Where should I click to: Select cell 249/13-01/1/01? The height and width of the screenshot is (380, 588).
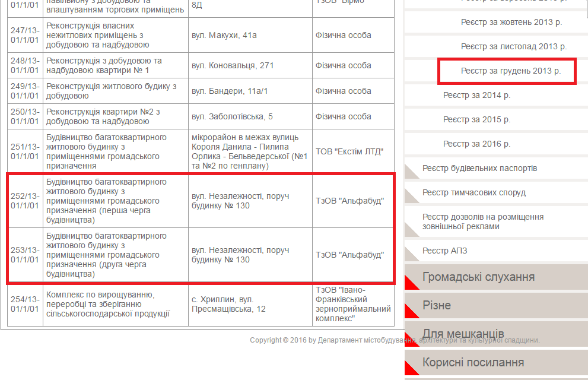25,91
